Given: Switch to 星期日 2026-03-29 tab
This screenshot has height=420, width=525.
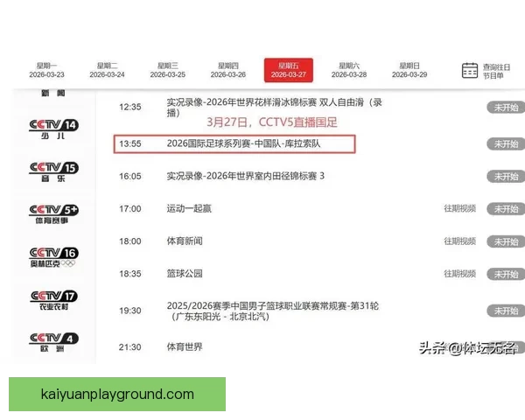Looking at the screenshot, I should pyautogui.click(x=409, y=70).
